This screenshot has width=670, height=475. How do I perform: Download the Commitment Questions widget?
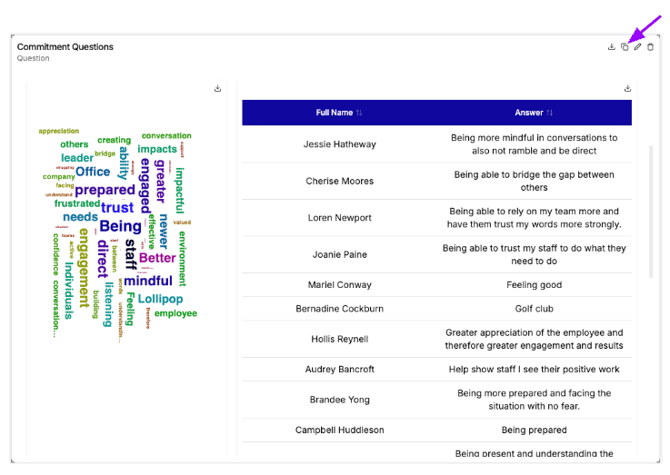[x=611, y=47]
